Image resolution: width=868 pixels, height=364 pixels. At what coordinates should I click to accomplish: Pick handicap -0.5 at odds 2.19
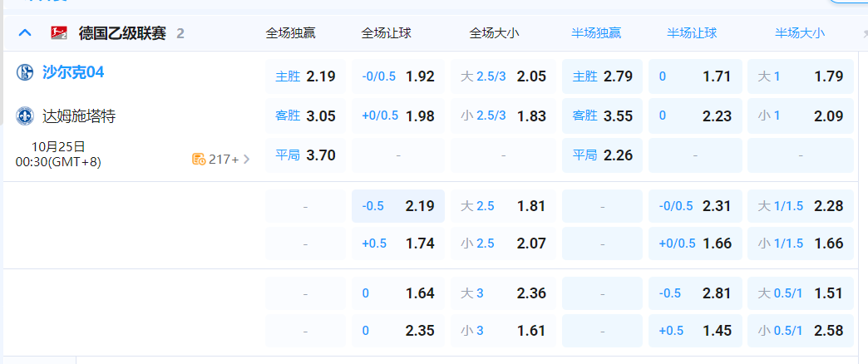pyautogui.click(x=398, y=206)
